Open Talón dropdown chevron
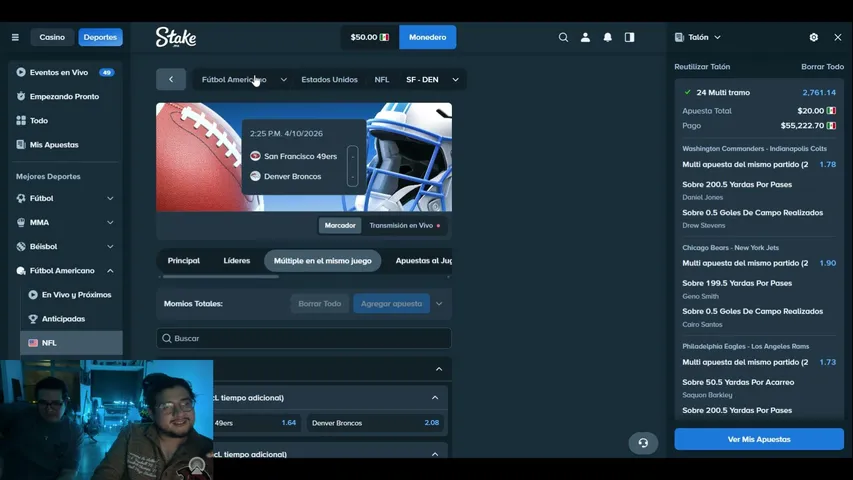Viewport: 853px width, 480px height. [x=718, y=37]
